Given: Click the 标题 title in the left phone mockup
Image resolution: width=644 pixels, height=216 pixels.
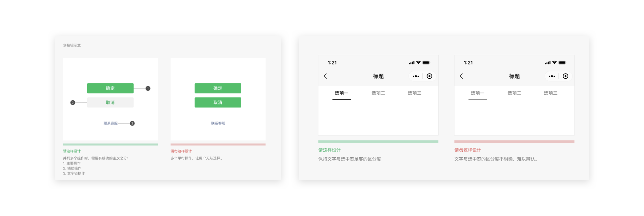Looking at the screenshot, I should (378, 76).
